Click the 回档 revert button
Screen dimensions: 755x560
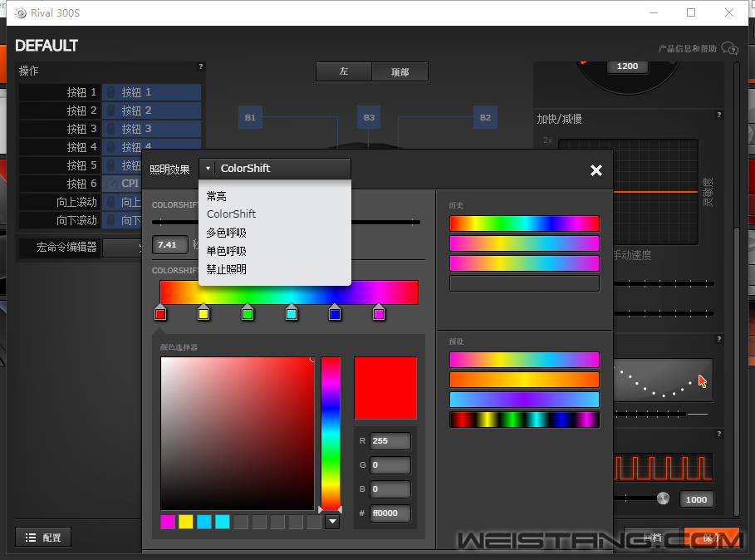pyautogui.click(x=653, y=538)
